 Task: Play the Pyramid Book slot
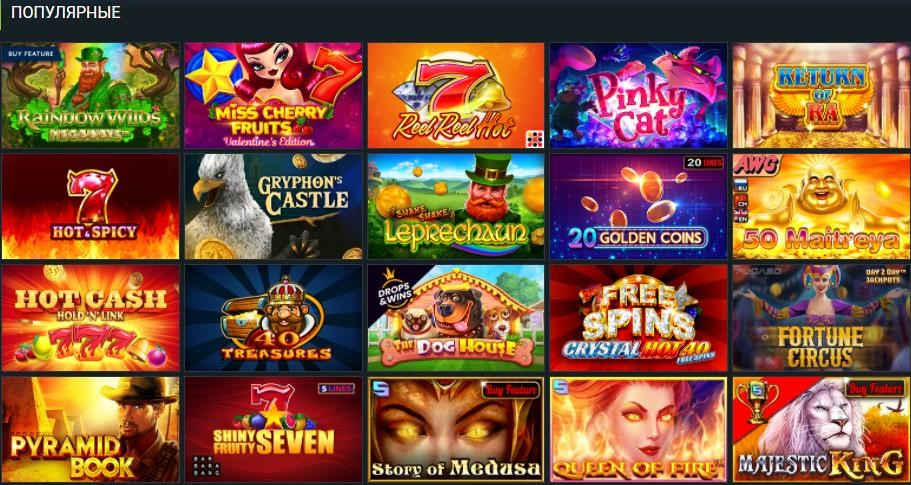click(x=90, y=429)
